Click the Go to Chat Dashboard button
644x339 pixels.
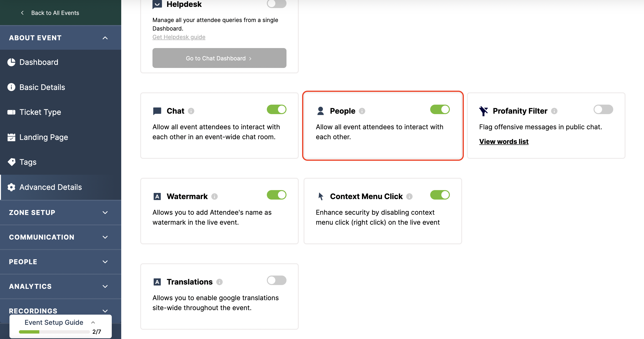[x=219, y=58]
